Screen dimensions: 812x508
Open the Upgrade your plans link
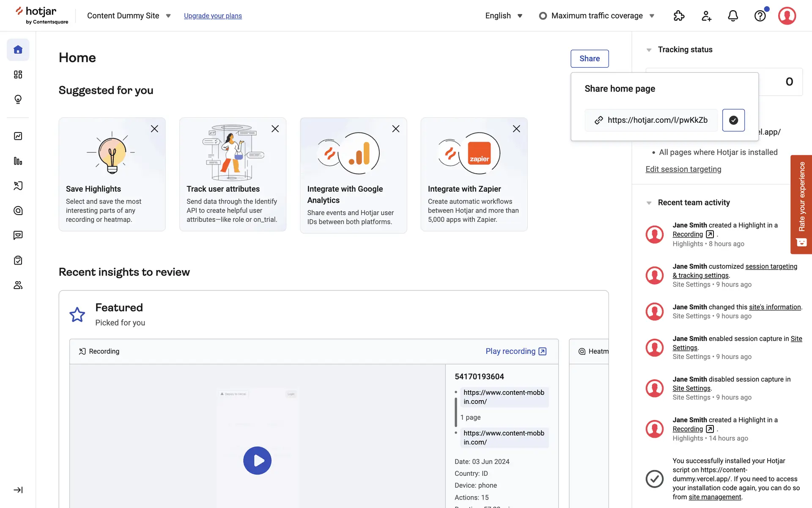pos(213,16)
